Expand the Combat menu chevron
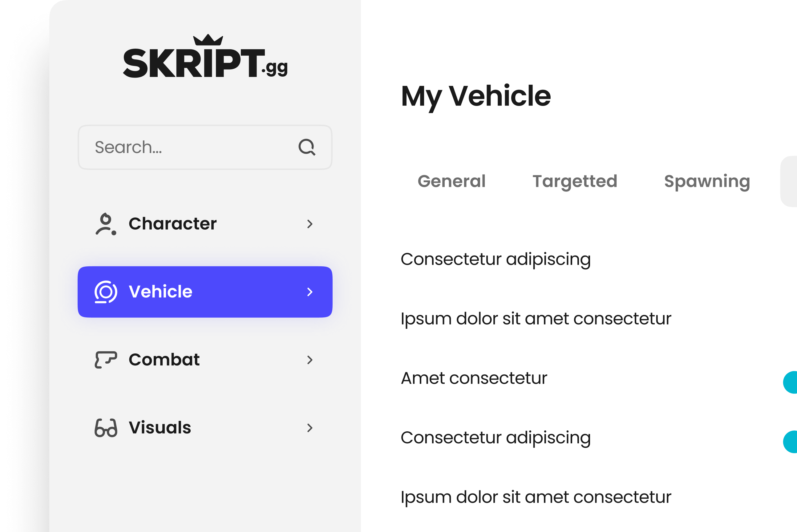The height and width of the screenshot is (532, 797). click(x=309, y=360)
